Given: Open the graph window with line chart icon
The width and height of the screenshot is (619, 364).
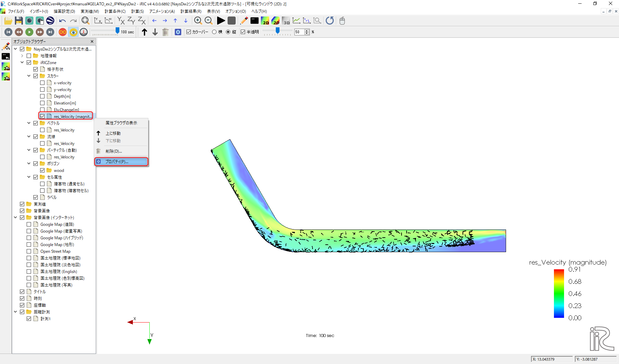Looking at the screenshot, I should [x=296, y=21].
